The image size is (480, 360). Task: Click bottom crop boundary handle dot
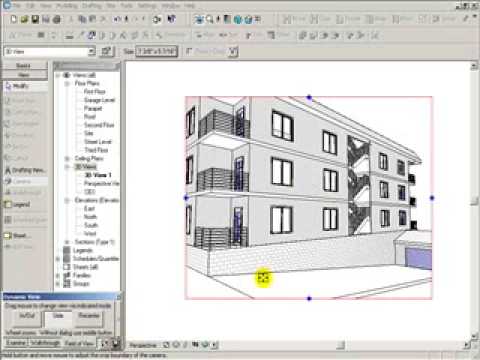coord(309,299)
